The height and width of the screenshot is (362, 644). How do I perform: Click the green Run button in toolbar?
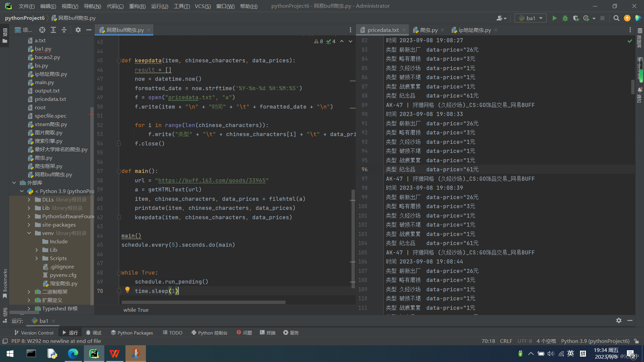554,18
